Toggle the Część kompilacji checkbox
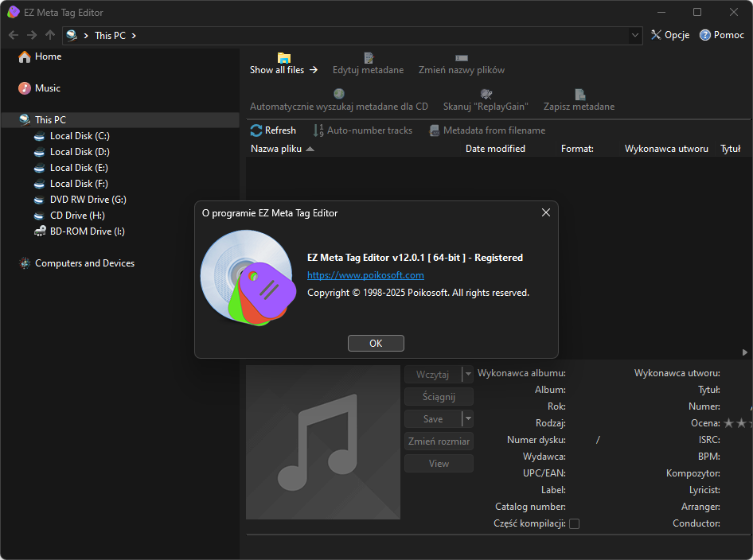The width and height of the screenshot is (753, 560). coord(575,523)
